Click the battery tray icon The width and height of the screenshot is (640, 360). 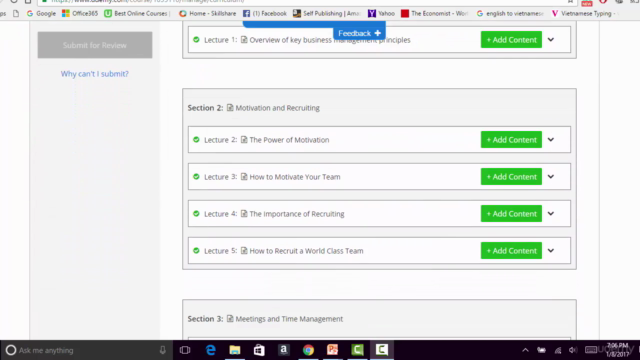pos(541,350)
